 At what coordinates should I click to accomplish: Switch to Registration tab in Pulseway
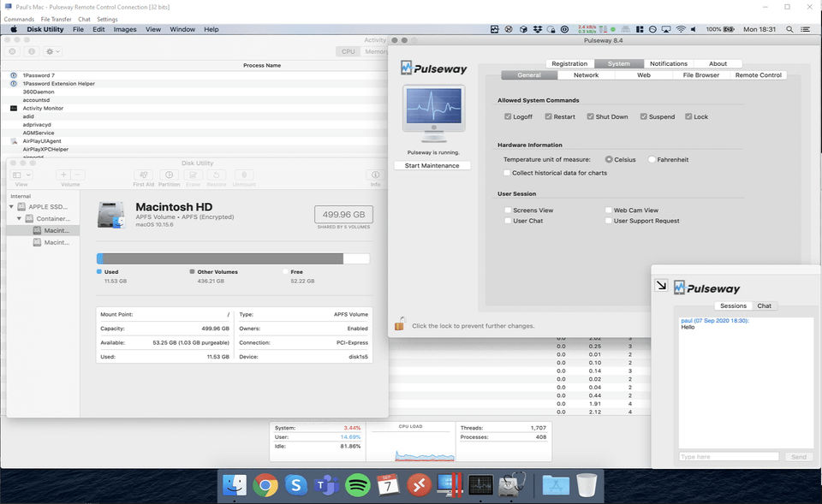(x=569, y=63)
